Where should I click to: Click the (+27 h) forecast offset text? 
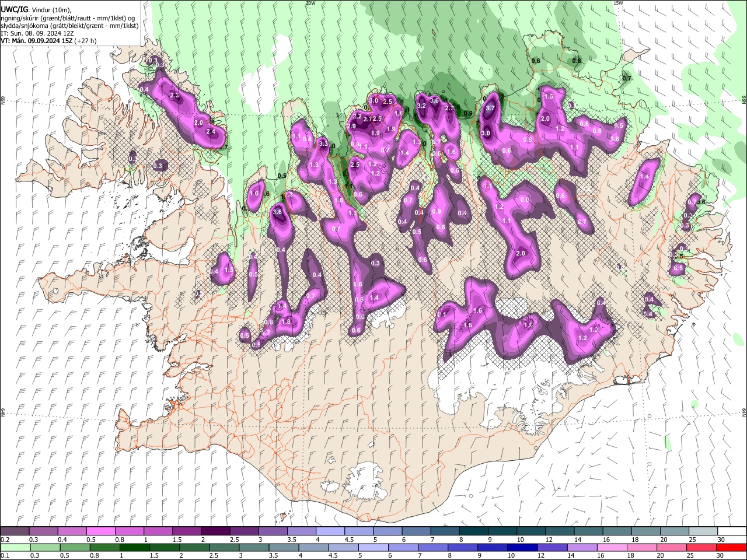click(x=85, y=41)
